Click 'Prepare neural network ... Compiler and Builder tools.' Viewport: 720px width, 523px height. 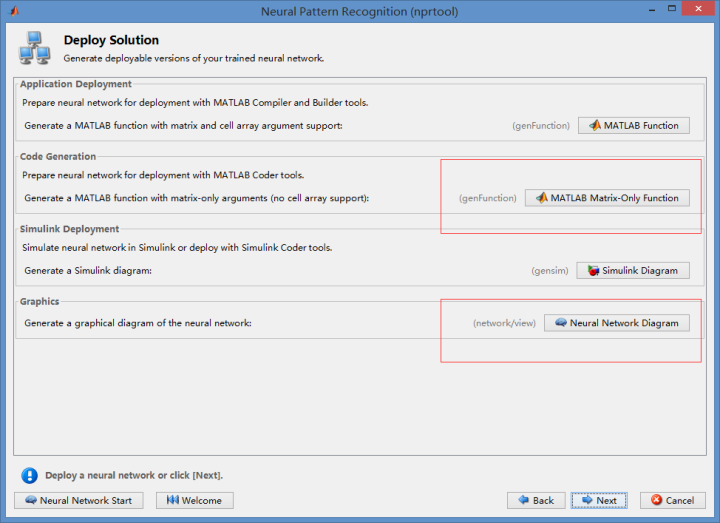[195, 103]
